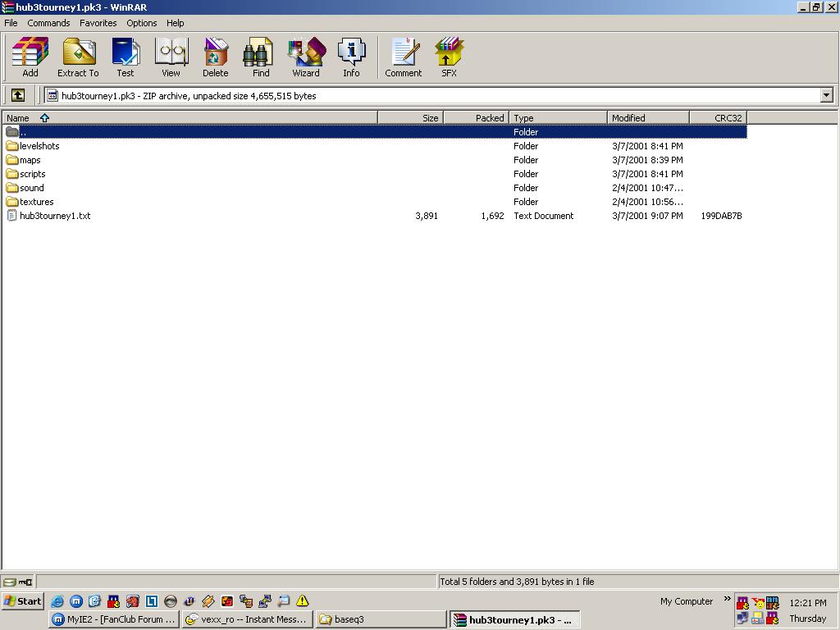Click the "Text Document" type cell

pos(543,216)
